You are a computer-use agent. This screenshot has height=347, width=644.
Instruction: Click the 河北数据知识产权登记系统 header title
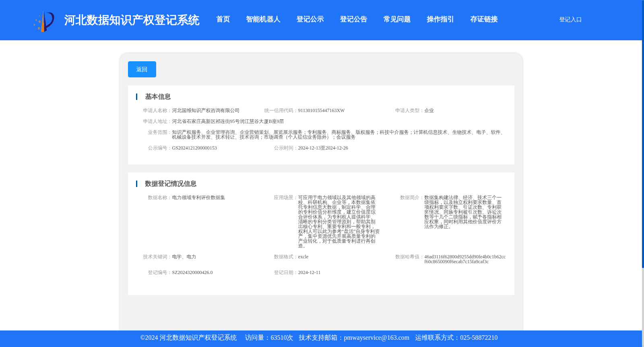(132, 20)
